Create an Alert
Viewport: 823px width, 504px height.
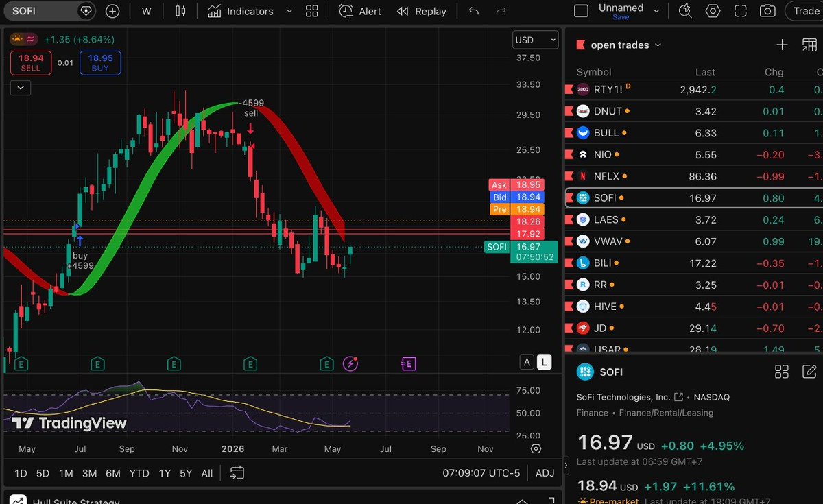pyautogui.click(x=360, y=11)
